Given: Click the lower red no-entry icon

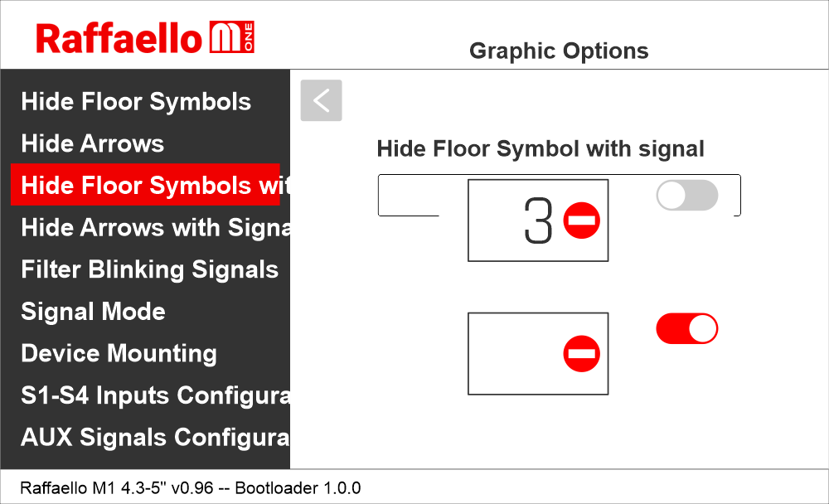Looking at the screenshot, I should click(581, 354).
